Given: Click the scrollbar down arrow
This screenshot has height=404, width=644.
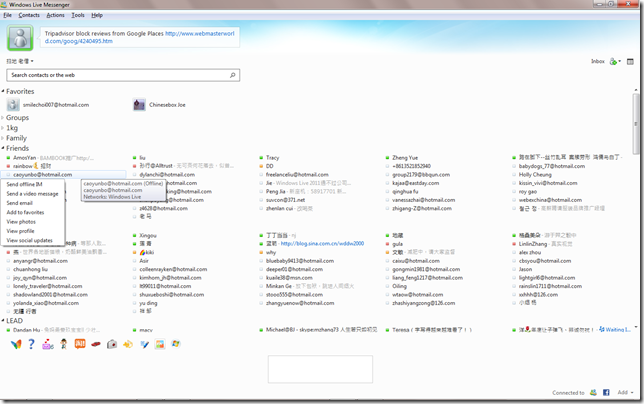Looking at the screenshot, I should pyautogui.click(x=636, y=327).
